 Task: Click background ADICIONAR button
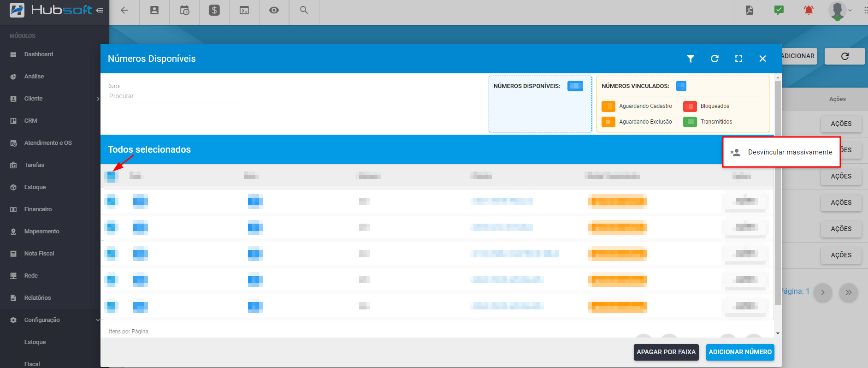799,56
